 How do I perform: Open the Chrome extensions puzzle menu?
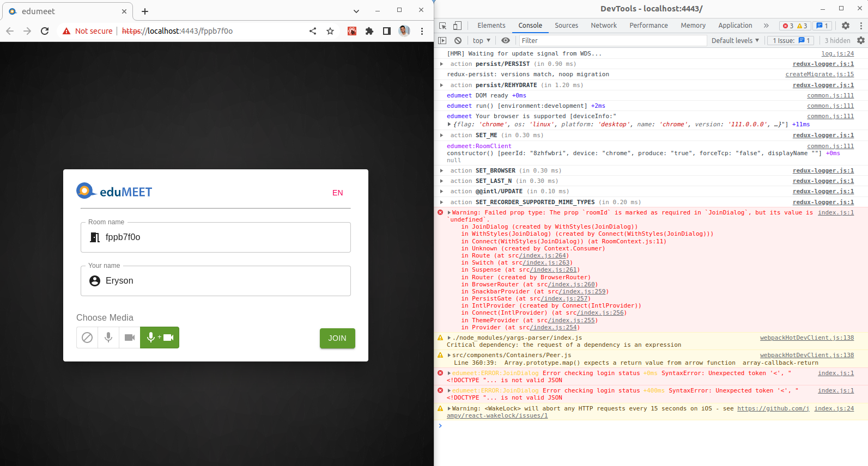point(369,31)
